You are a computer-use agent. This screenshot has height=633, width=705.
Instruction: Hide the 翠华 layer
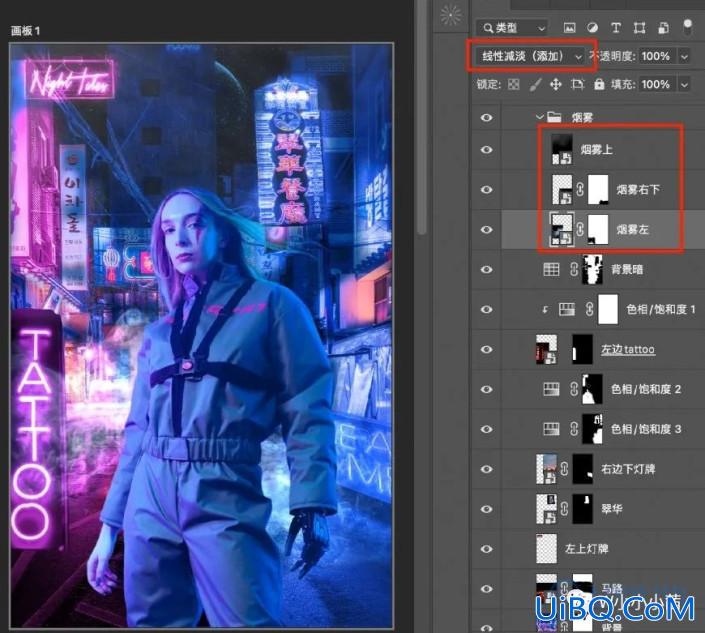coord(486,509)
